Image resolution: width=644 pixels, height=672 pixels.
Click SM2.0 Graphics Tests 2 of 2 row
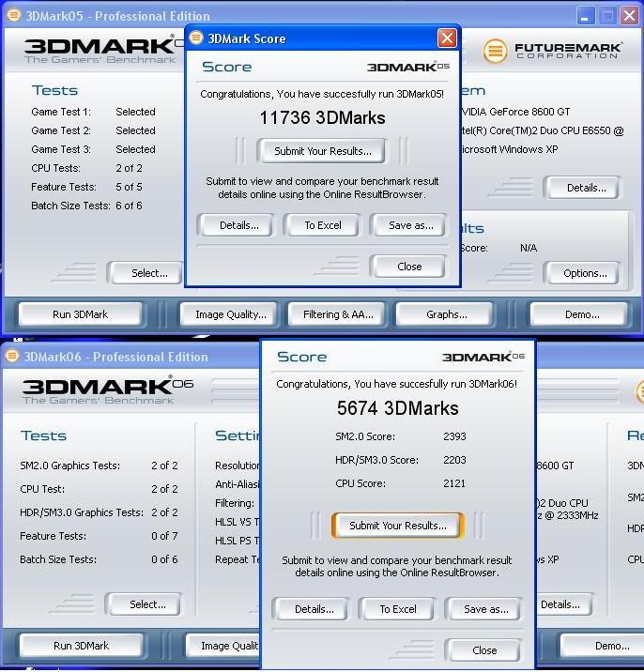click(x=99, y=466)
